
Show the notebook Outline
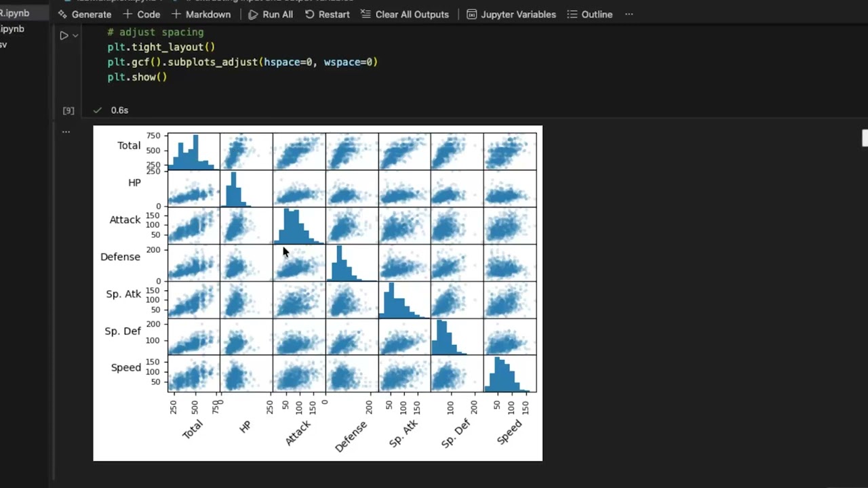pyautogui.click(x=589, y=14)
